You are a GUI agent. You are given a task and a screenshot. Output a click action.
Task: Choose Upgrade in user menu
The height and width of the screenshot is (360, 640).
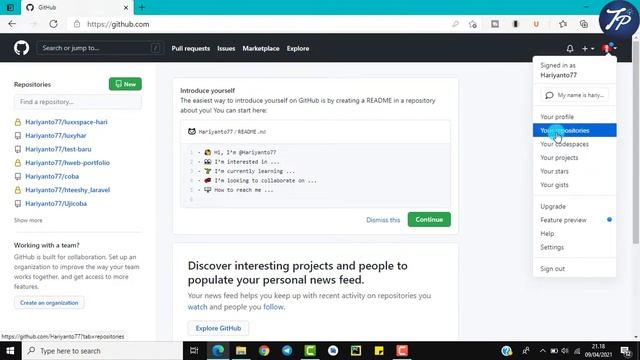[574, 206]
